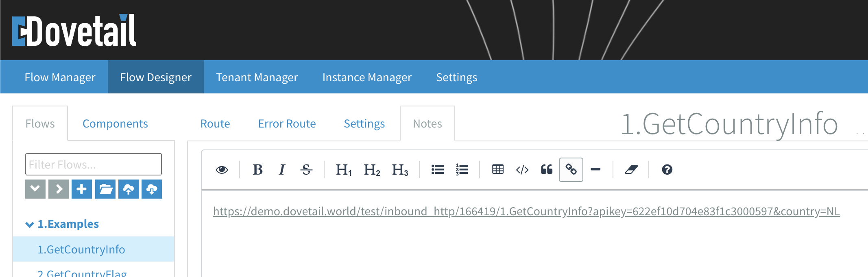The image size is (868, 277).
Task: Collapse the 1.Examples folder
Action: [29, 224]
